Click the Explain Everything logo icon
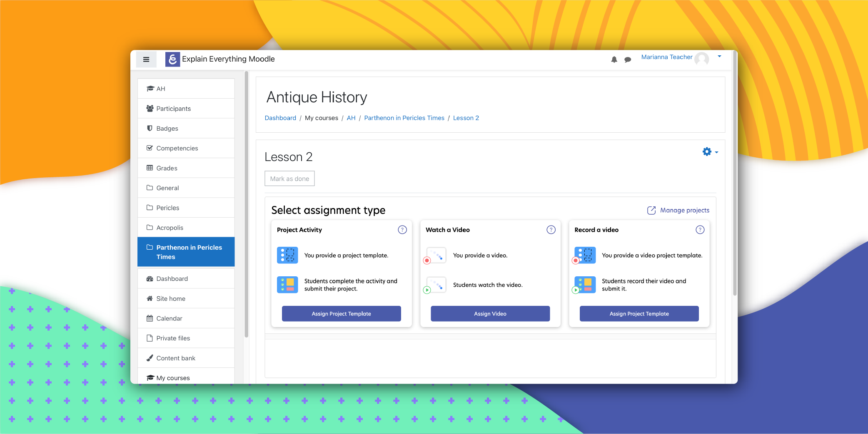 pos(172,59)
